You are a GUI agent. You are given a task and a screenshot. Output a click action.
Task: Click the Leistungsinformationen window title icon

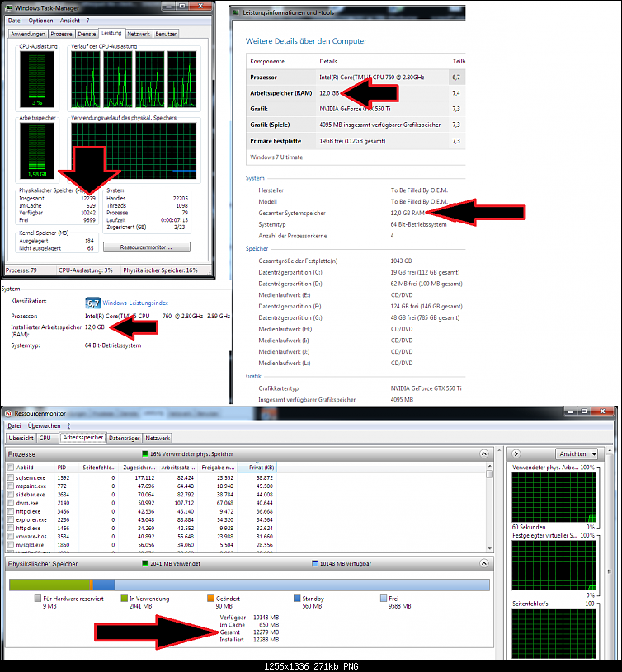click(236, 12)
